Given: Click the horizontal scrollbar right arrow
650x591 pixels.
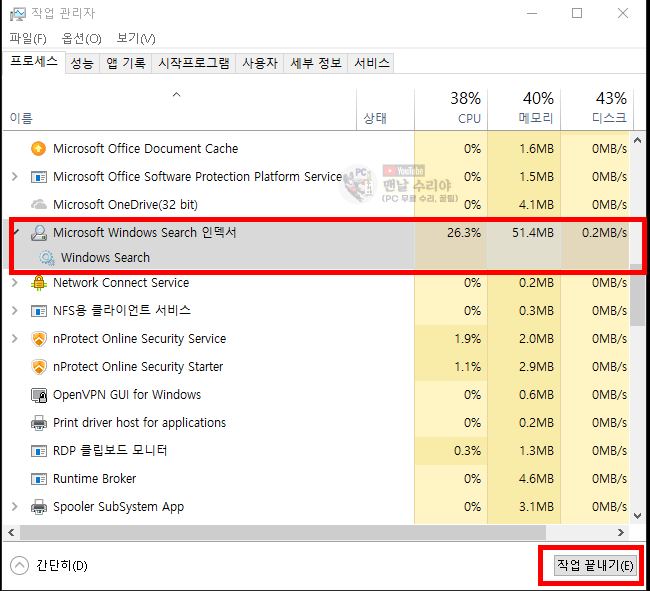Looking at the screenshot, I should point(621,533).
